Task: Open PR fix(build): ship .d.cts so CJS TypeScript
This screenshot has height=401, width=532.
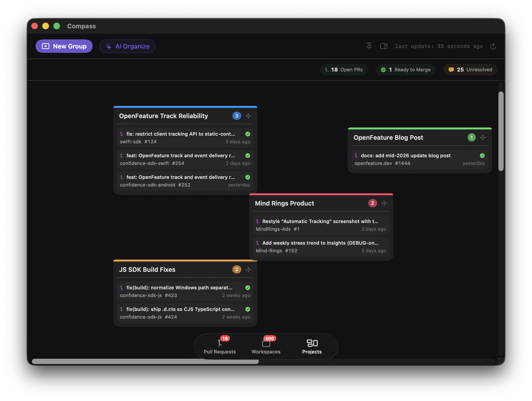Action: click(x=185, y=313)
